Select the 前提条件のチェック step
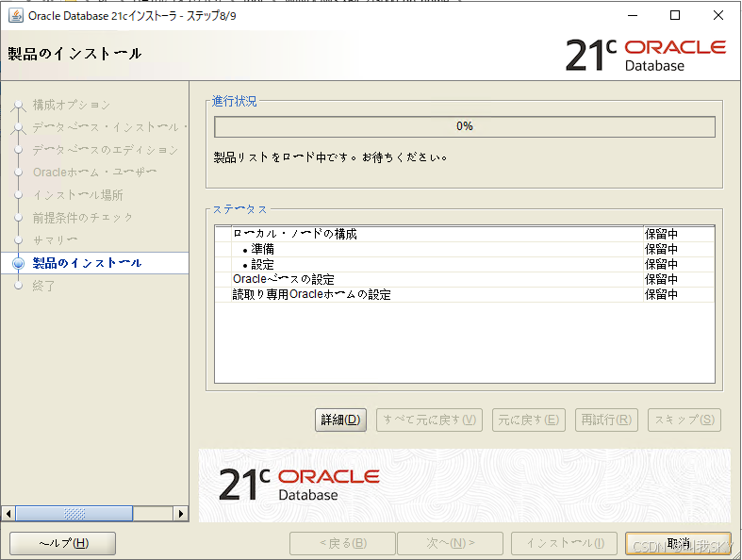The image size is (742, 560). (83, 218)
